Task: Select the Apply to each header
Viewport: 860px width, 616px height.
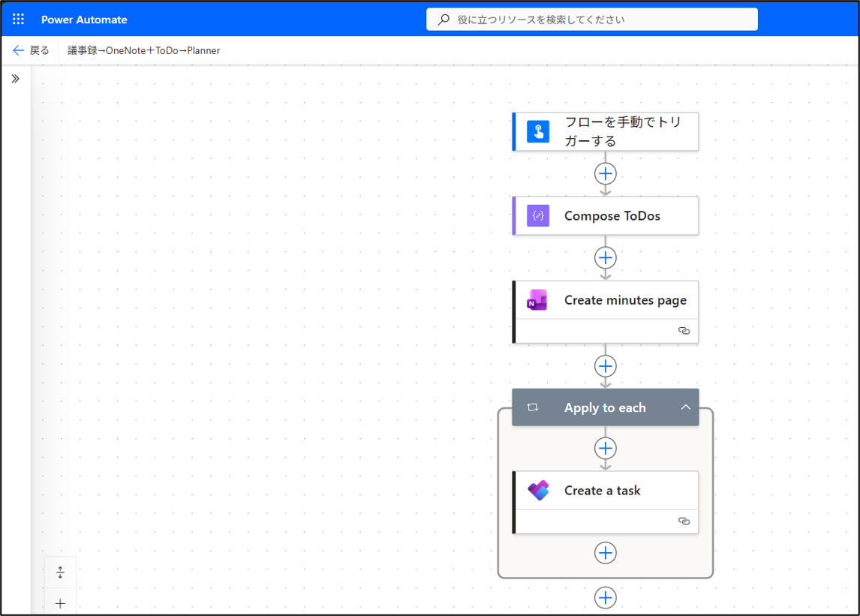Action: (x=606, y=407)
